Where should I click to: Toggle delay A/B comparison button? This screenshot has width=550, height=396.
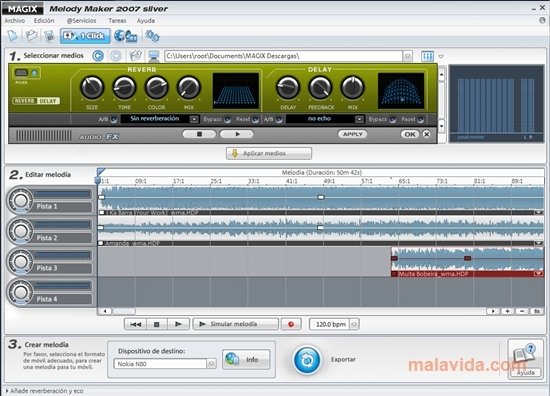279,120
